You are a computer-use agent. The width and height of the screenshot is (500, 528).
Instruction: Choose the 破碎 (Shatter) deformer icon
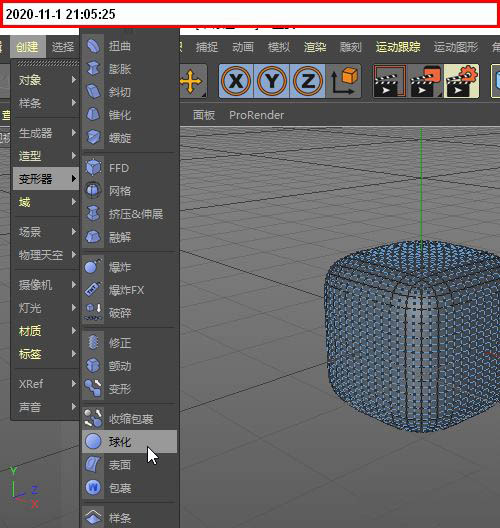[x=93, y=312]
